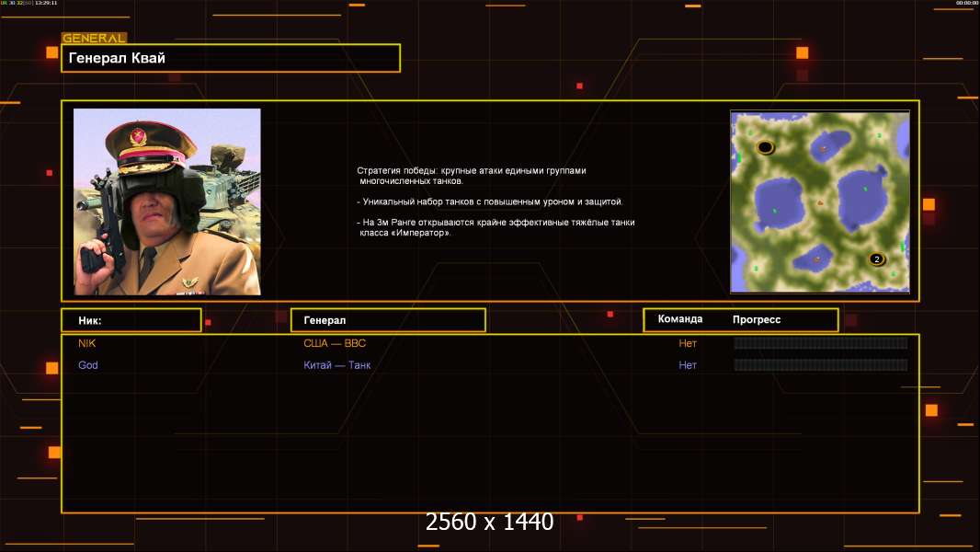Select player NIK in the list
Viewport: 980px width, 552px height.
tap(86, 343)
